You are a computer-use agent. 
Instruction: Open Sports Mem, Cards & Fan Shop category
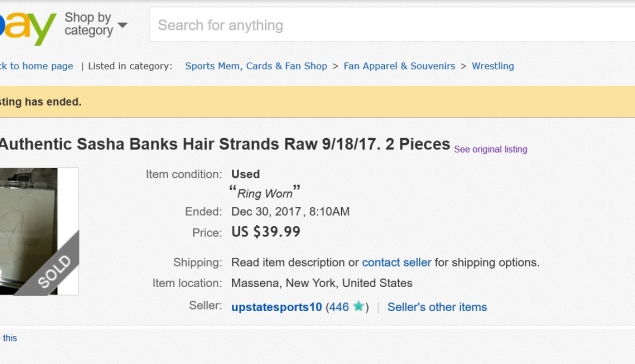(x=256, y=66)
